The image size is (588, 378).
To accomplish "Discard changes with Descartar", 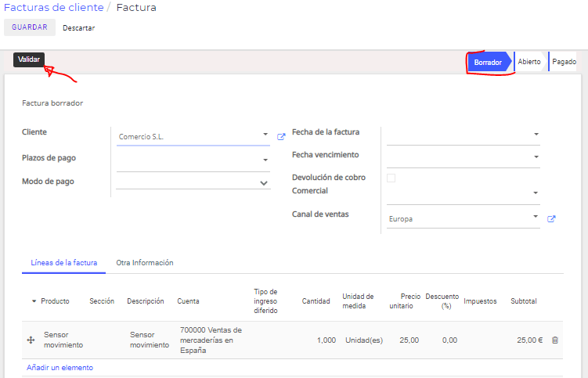I will tap(79, 27).
